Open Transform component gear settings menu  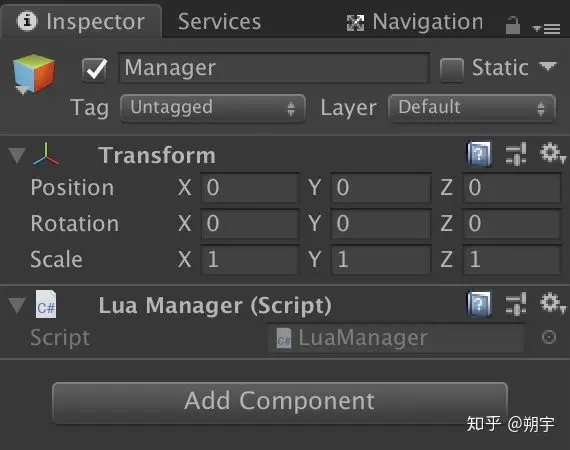tap(553, 153)
